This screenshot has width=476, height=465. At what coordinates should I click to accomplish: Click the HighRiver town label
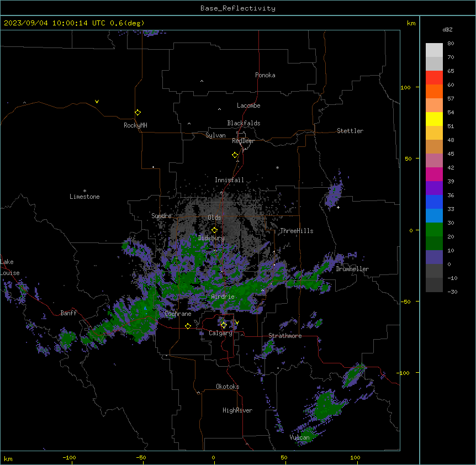click(237, 410)
